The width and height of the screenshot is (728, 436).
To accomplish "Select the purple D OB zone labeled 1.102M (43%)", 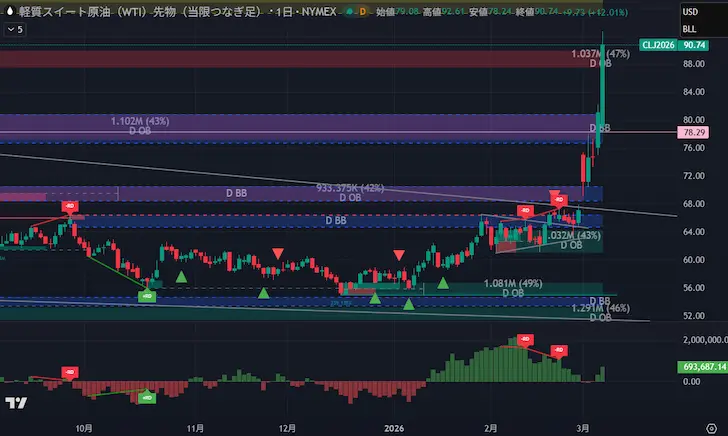I will point(300,125).
